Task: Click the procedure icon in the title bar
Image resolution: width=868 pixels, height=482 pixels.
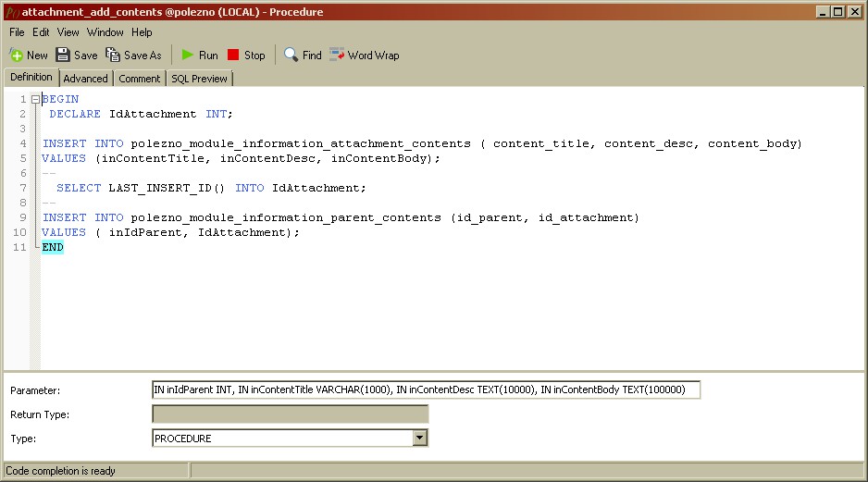Action: click(x=11, y=12)
